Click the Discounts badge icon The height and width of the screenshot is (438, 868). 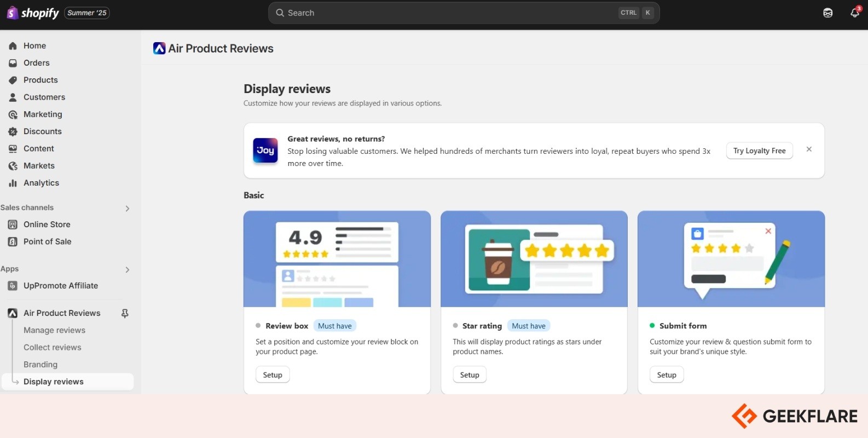pyautogui.click(x=13, y=131)
